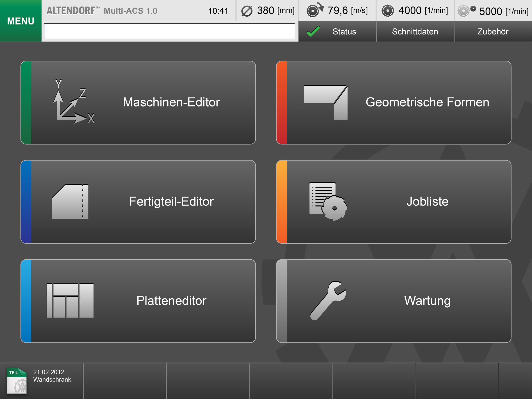
Task: Open the Maschinen-Editor tile
Action: 171,102
